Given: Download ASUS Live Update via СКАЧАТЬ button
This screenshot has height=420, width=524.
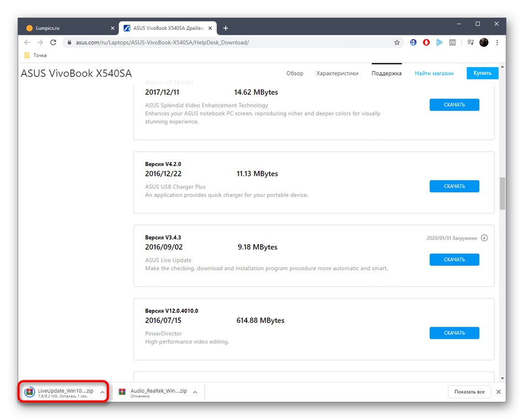Looking at the screenshot, I should point(454,259).
